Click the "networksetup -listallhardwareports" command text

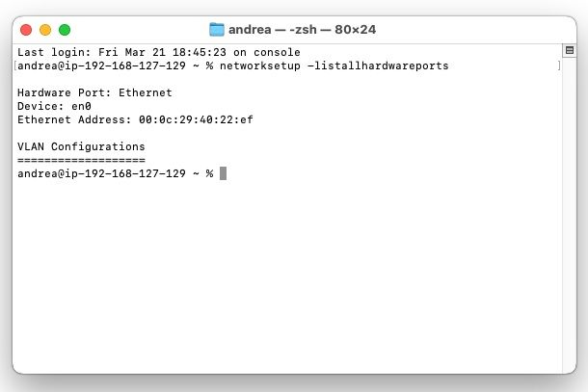[x=334, y=65]
